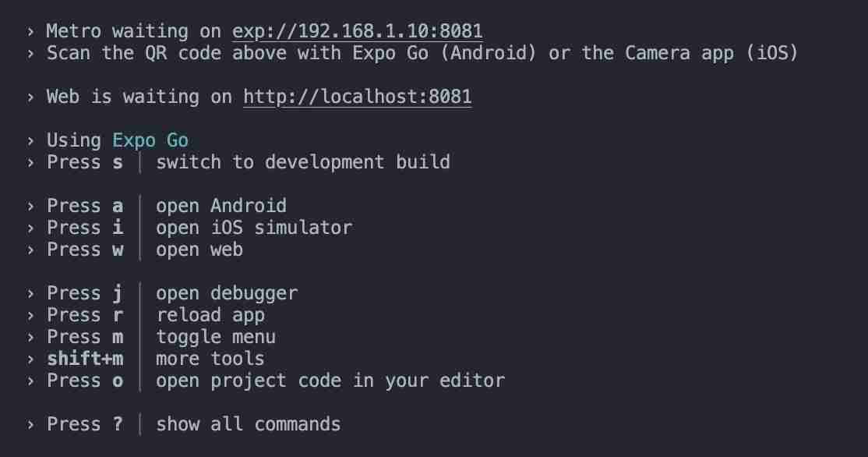Open the exp://192.168.1.10:8081 Metro link
This screenshot has width=868, height=457.
tap(357, 31)
